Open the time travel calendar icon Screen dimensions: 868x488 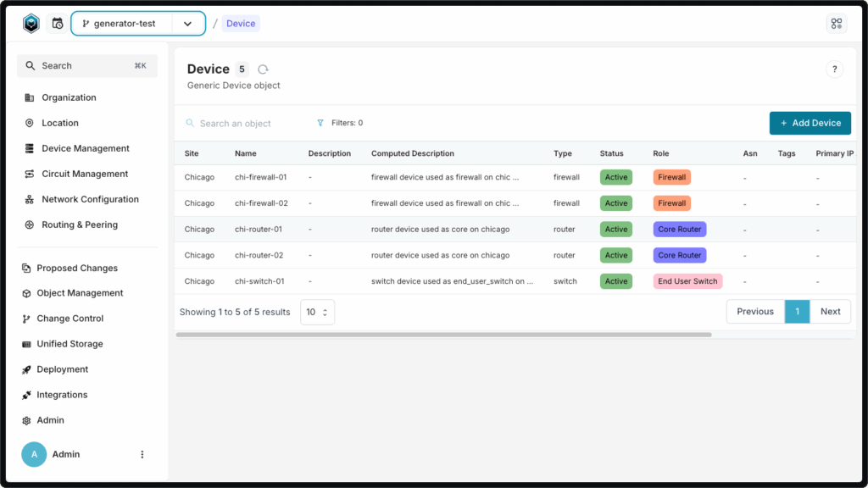pos(58,24)
